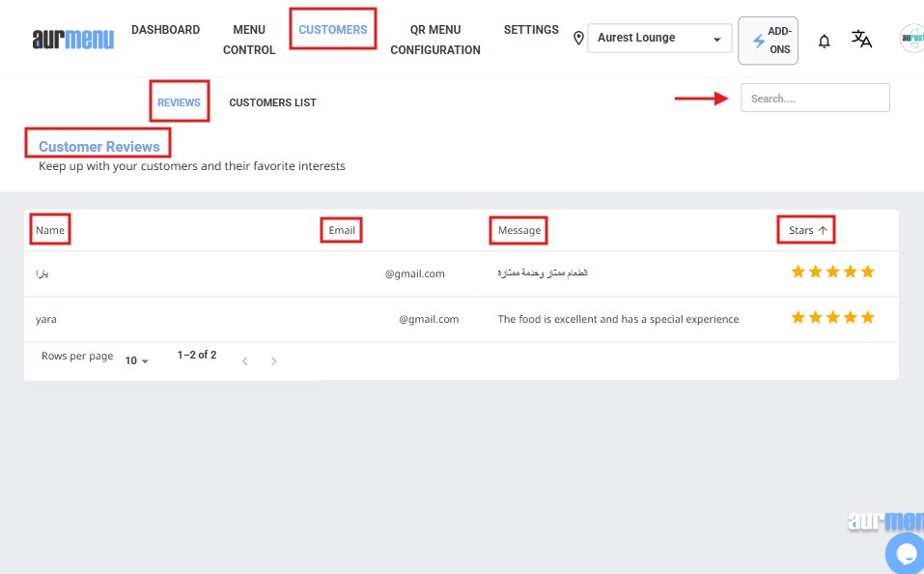Open the Settings menu item
Viewport: 924px width, 574px height.
pyautogui.click(x=531, y=30)
